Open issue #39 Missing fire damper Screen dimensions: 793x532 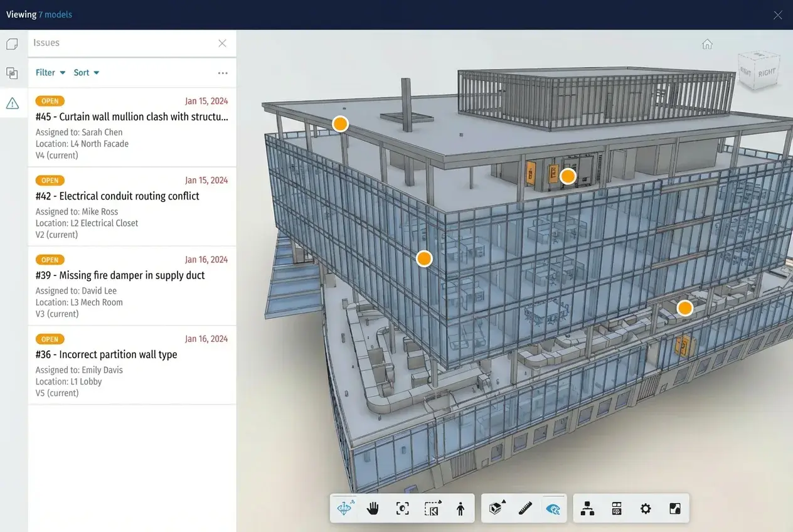[x=132, y=286]
